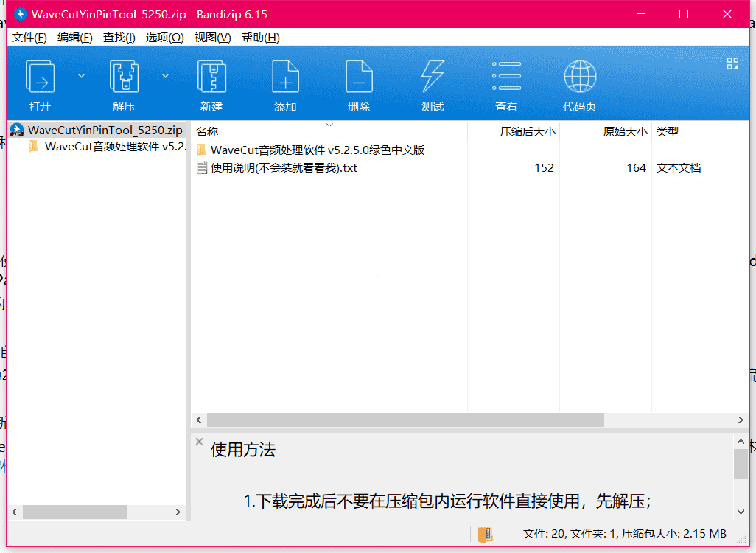Open the 帮助(H) menu

260,38
